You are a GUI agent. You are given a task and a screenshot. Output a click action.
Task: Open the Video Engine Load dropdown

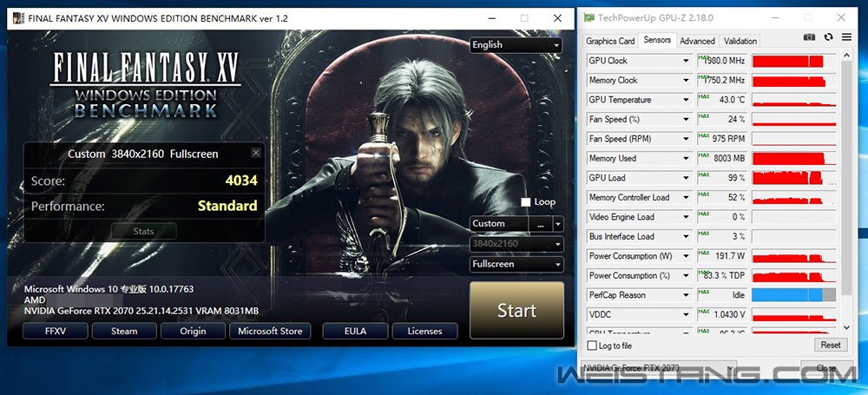(x=687, y=217)
